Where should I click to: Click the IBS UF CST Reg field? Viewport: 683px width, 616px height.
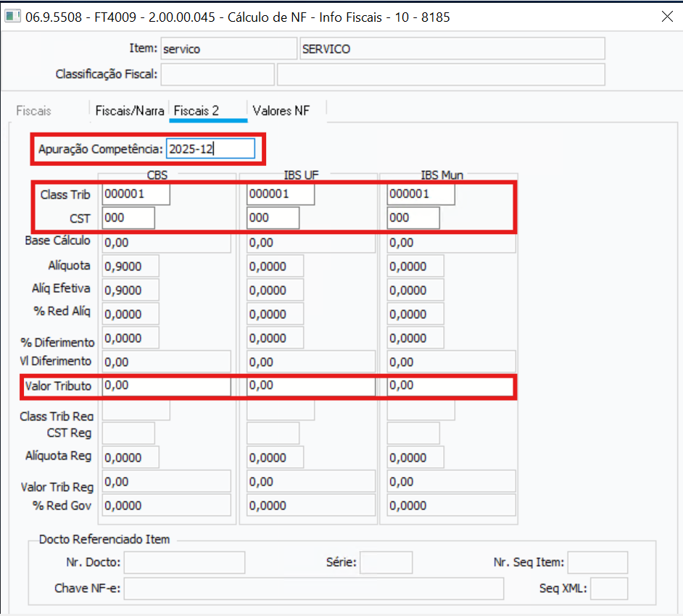pos(273,433)
